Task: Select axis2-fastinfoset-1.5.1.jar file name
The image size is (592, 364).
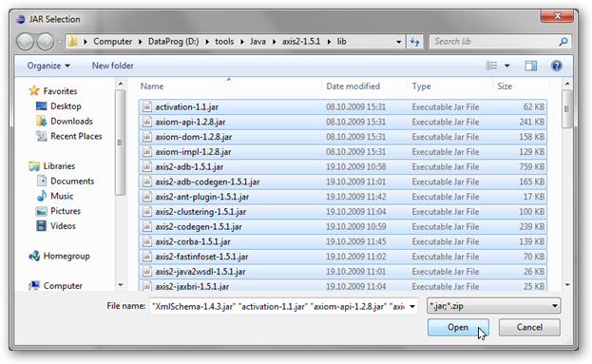Action: coord(201,257)
